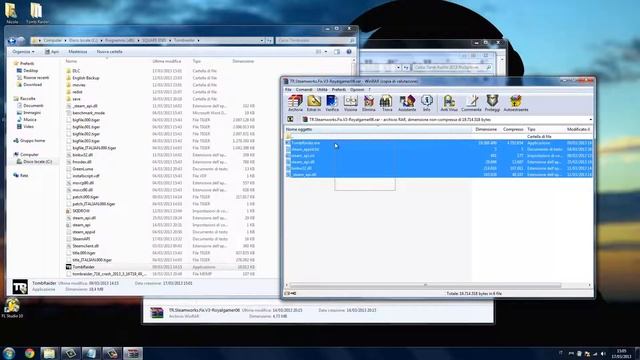Viewport: 640px width, 360px height.
Task: Click the Autoestraente toolbar icon
Action: click(x=516, y=103)
